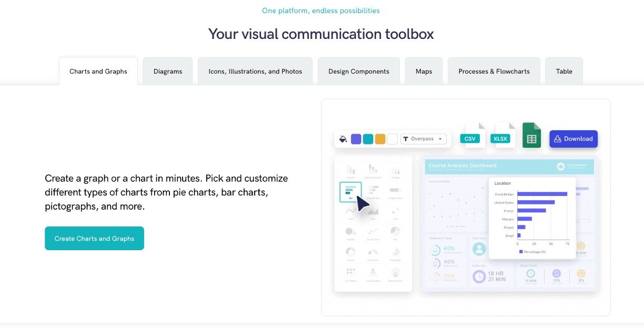The image size is (644, 329).
Task: Pick the purple color swatch
Action: [x=356, y=139]
